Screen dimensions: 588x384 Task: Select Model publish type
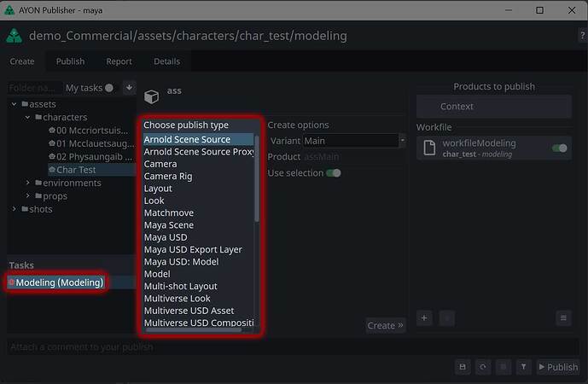tap(198, 274)
